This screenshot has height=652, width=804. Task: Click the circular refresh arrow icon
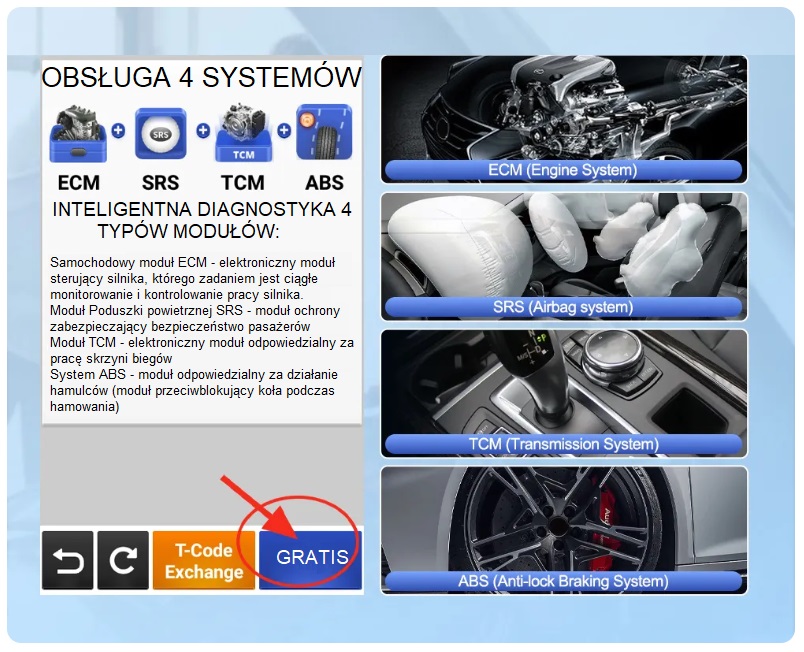click(x=123, y=560)
